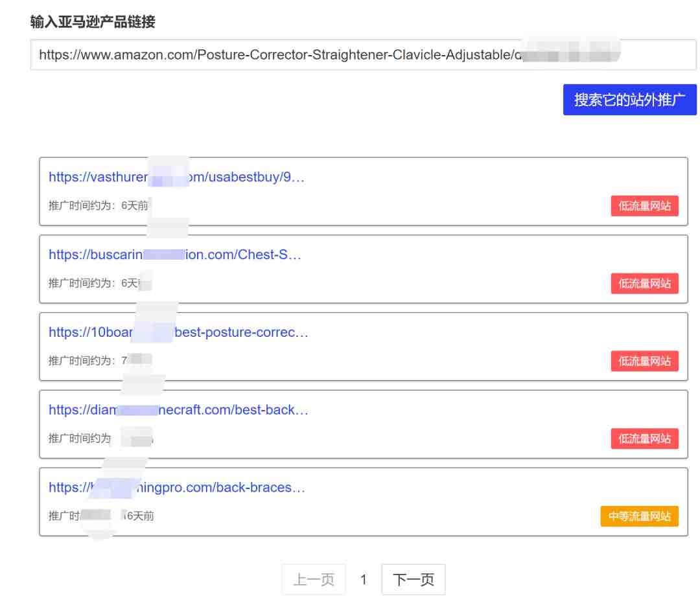The width and height of the screenshot is (700, 616).
Task: Click 6天前 text under ingpro link
Action: [140, 516]
